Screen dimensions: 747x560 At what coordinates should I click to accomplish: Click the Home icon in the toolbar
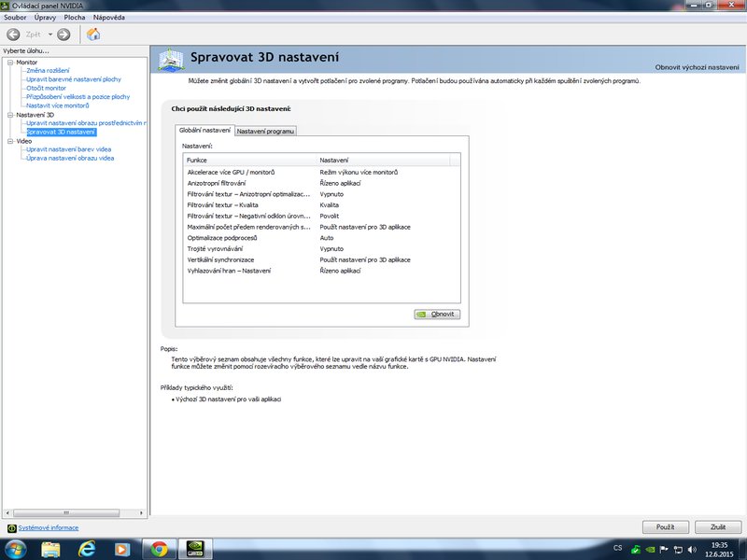93,35
